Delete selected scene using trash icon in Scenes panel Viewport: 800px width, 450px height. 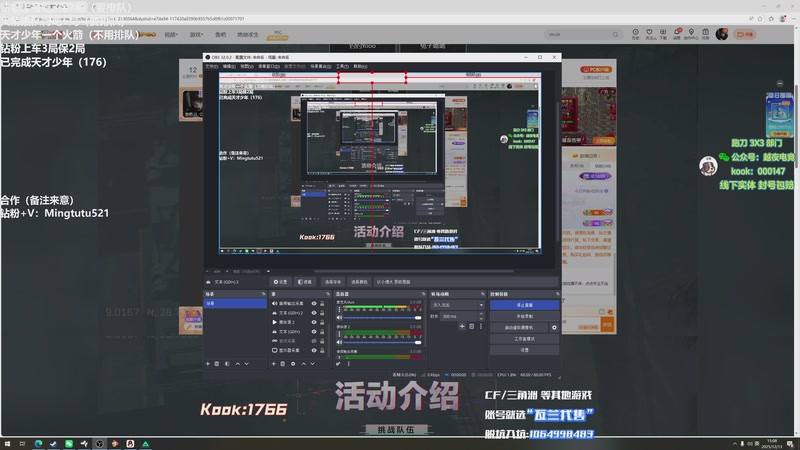[217, 364]
